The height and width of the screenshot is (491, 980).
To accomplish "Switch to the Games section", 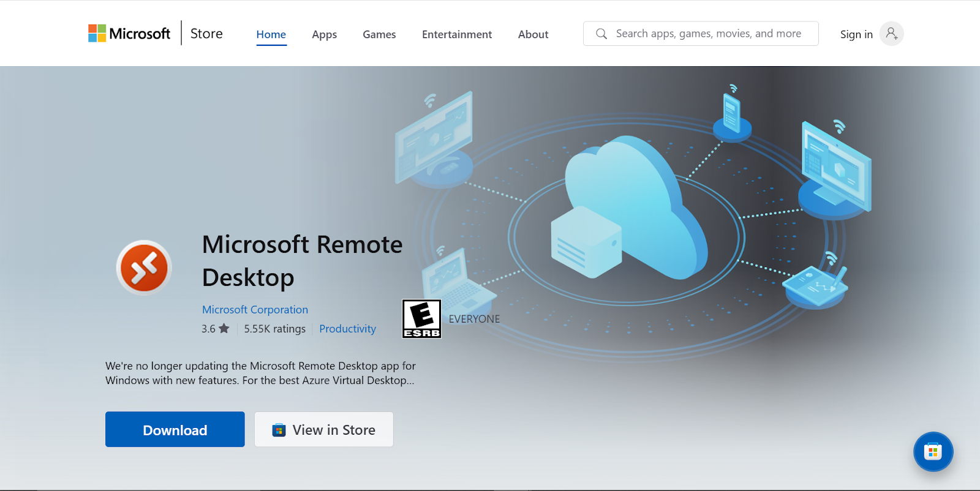I will 379,34.
